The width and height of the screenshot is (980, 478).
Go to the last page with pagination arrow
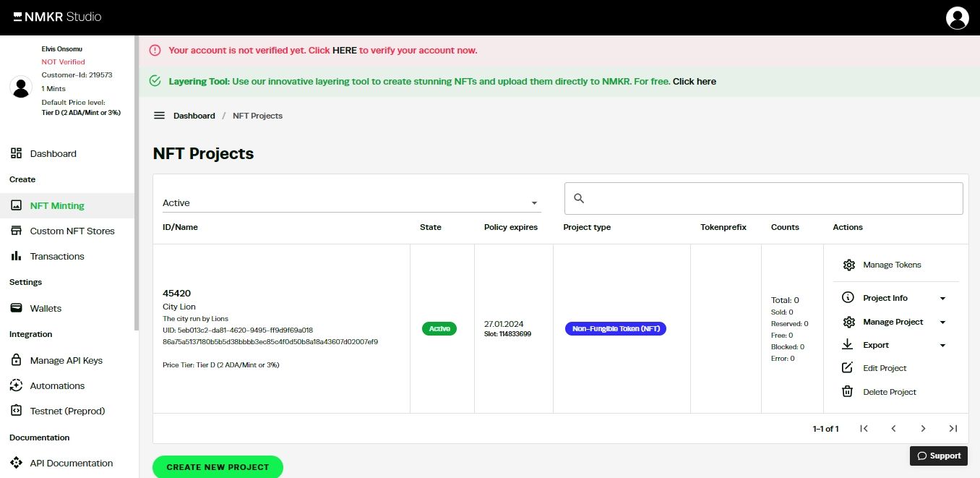point(953,428)
